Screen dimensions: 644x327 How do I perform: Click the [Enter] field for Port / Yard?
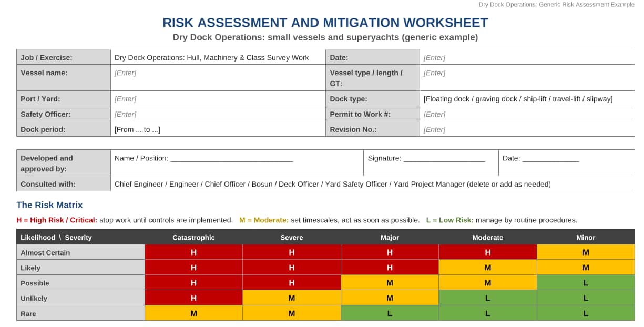point(218,98)
